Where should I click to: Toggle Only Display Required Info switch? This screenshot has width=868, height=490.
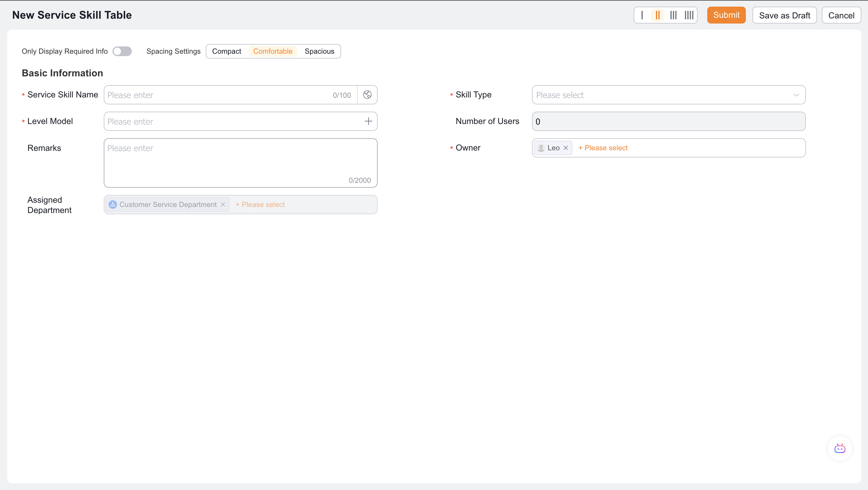click(x=122, y=51)
